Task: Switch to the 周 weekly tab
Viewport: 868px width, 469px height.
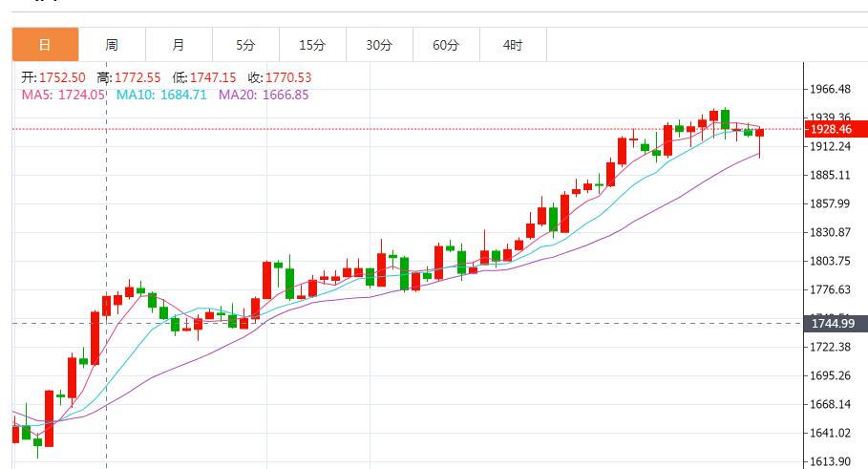Action: [112, 45]
